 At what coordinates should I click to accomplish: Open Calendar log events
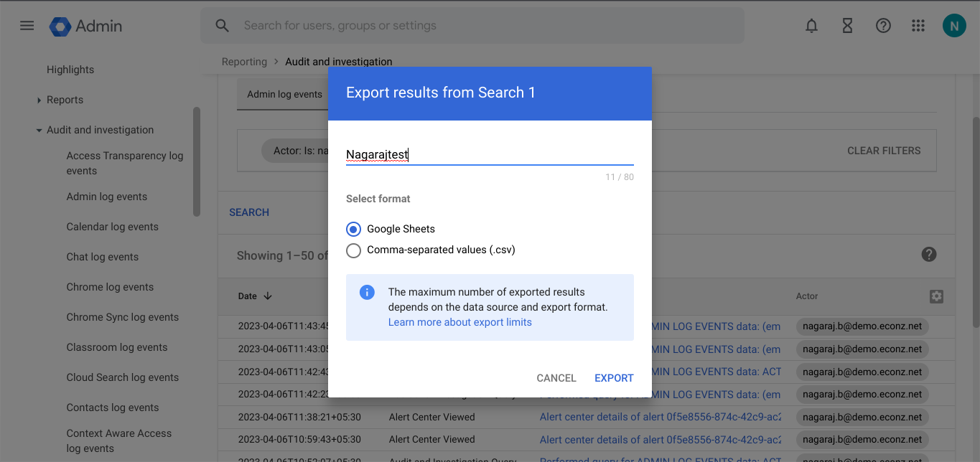[x=113, y=227]
